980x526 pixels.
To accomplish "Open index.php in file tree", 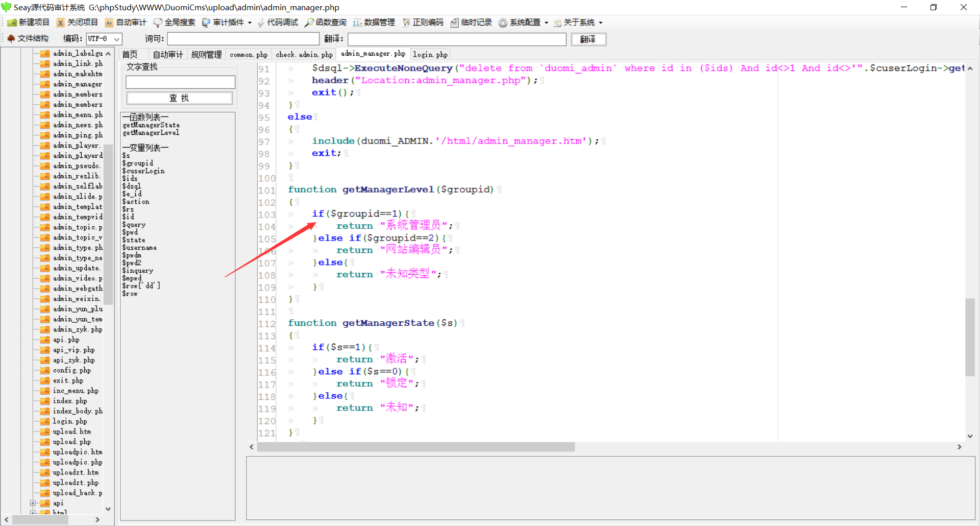I will pos(70,400).
